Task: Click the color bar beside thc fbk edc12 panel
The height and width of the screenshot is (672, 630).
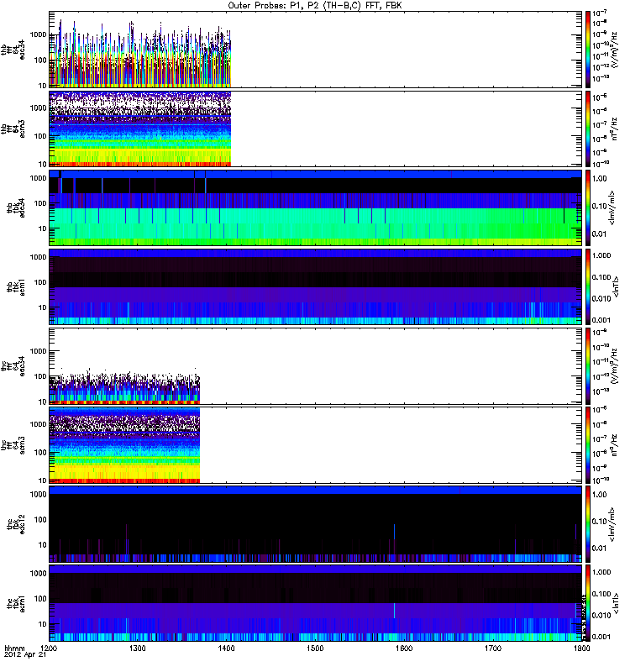Action: (x=588, y=524)
